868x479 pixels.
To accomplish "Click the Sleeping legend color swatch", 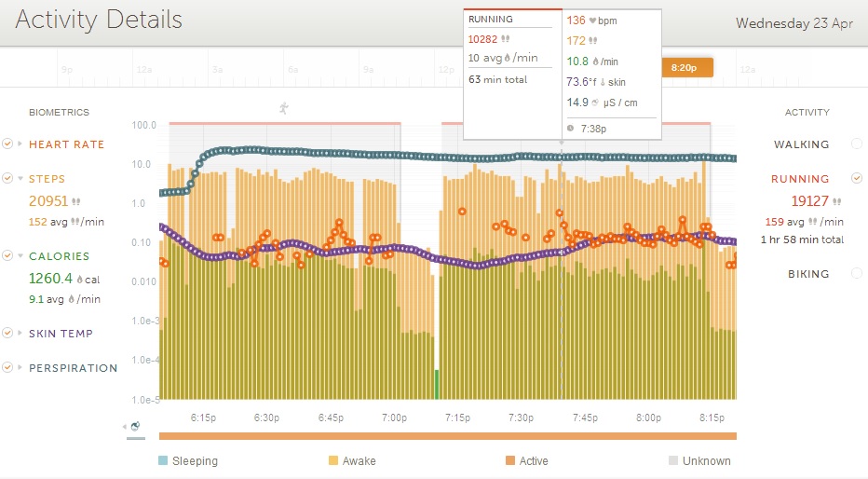I will 164,460.
